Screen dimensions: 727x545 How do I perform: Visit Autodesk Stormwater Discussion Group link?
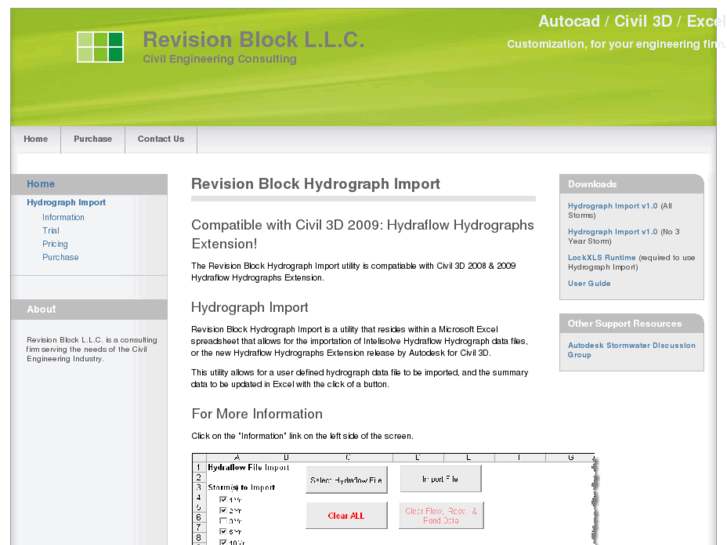(631, 350)
